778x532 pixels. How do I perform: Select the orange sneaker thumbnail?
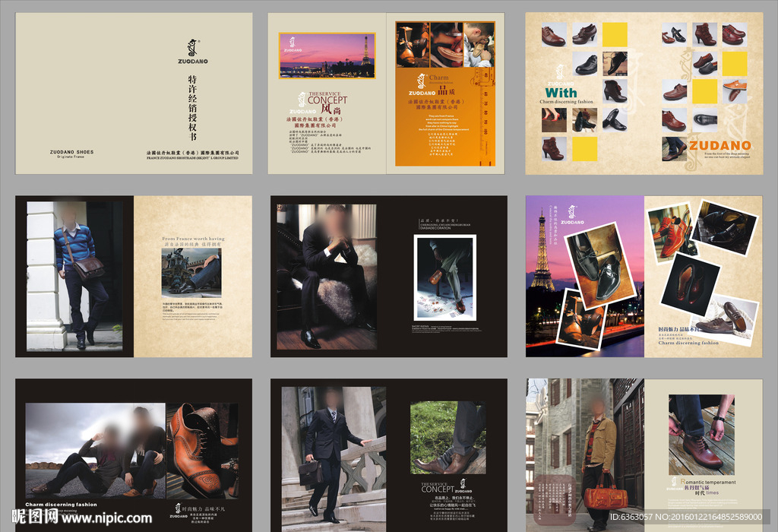[x=735, y=90]
